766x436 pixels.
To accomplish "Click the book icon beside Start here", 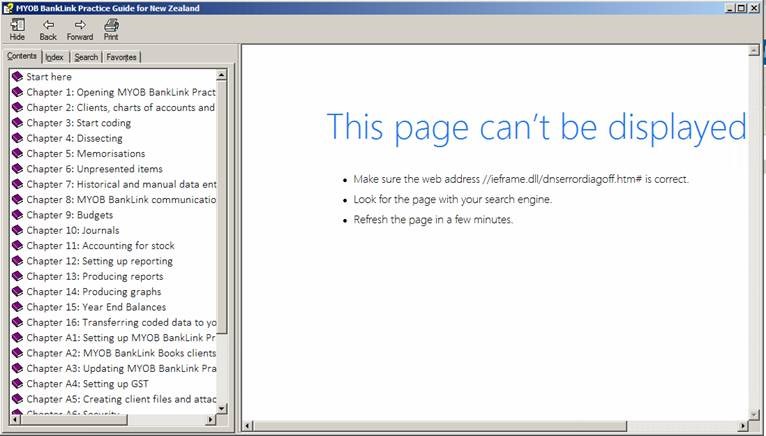I will (17, 77).
